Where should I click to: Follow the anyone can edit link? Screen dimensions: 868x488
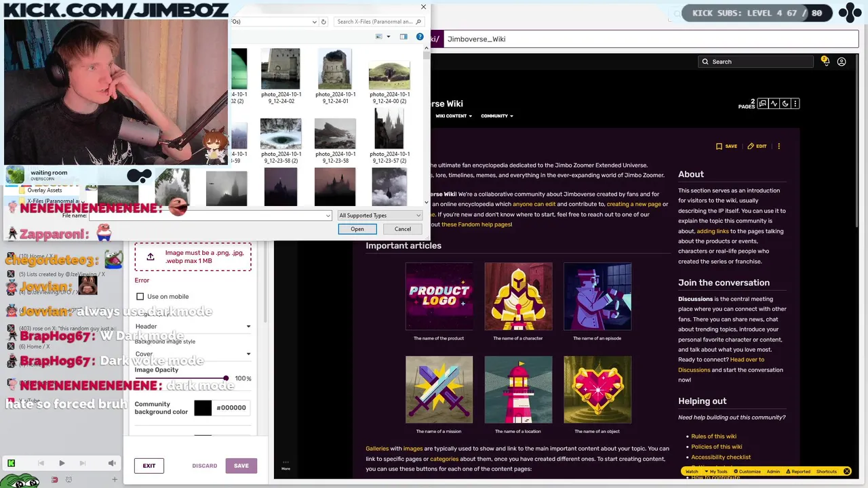[x=534, y=204]
